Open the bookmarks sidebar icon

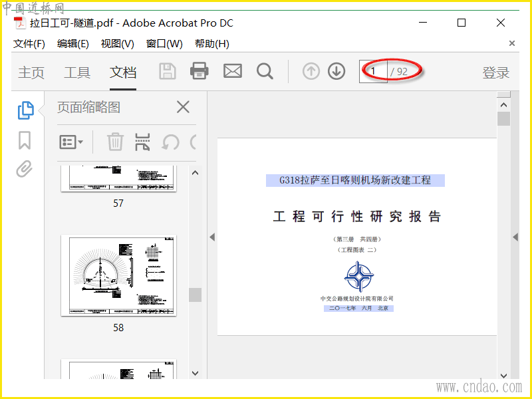(x=25, y=140)
